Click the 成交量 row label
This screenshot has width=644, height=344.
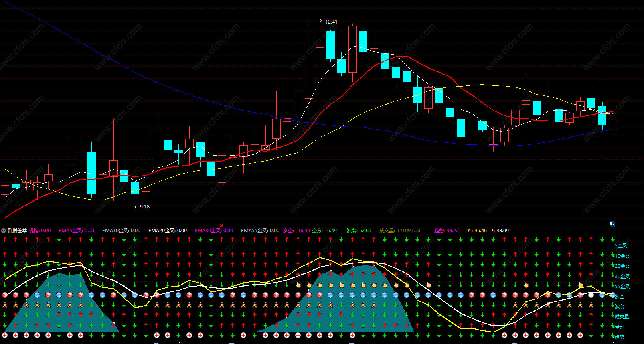622,317
